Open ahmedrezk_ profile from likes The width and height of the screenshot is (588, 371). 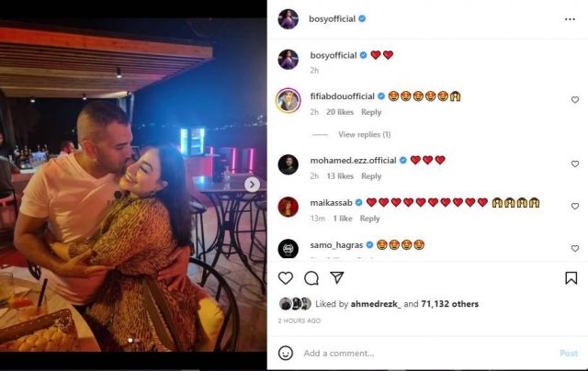[x=377, y=304]
